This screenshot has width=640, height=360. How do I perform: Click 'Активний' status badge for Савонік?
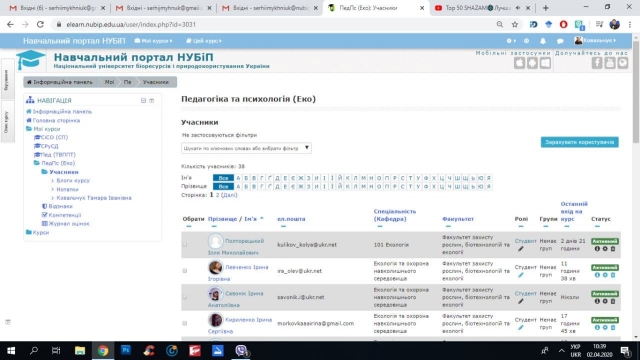tap(605, 294)
